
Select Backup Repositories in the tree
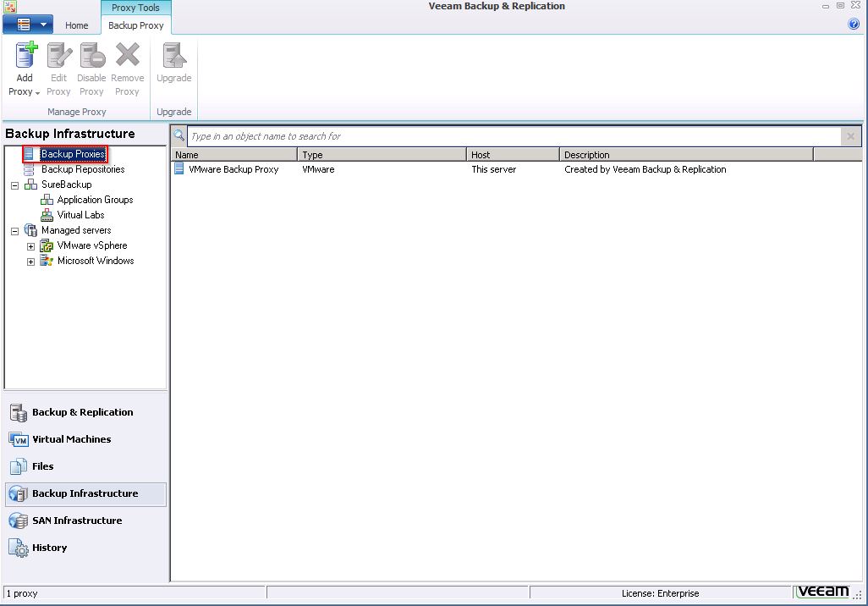pyautogui.click(x=83, y=169)
